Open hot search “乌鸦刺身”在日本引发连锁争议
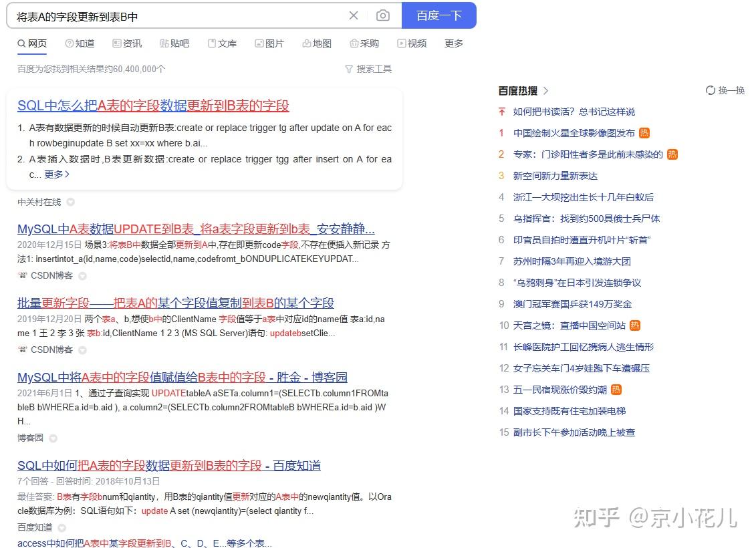The width and height of the screenshot is (756, 548). [577, 283]
